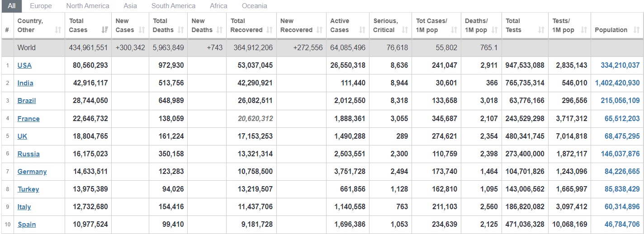This screenshot has width=644, height=234.
Task: Click the World summary row
Action: [322, 47]
